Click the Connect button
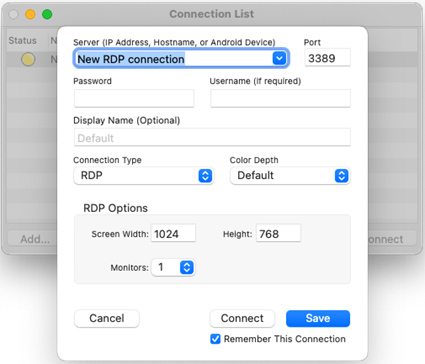 242,318
